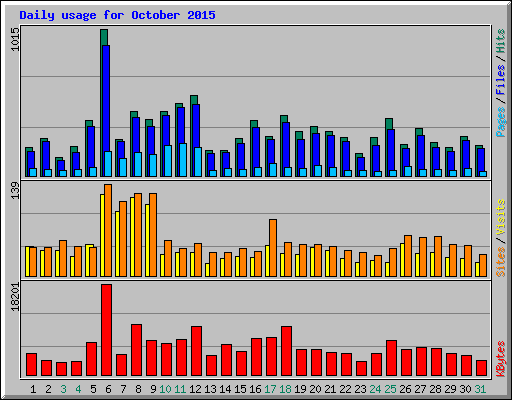The image size is (512, 400).
Task: Click the orange Sites bar for day 9
Action: (153, 235)
